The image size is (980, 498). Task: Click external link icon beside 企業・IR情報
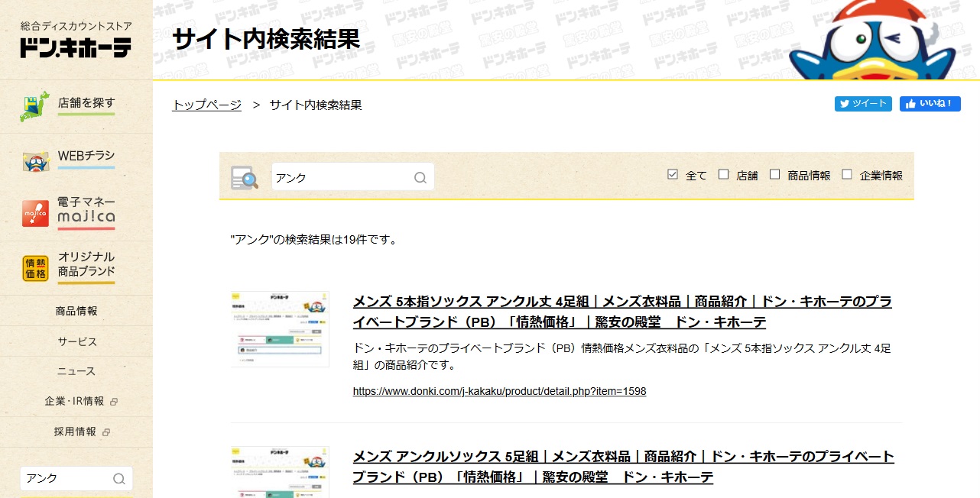click(114, 402)
